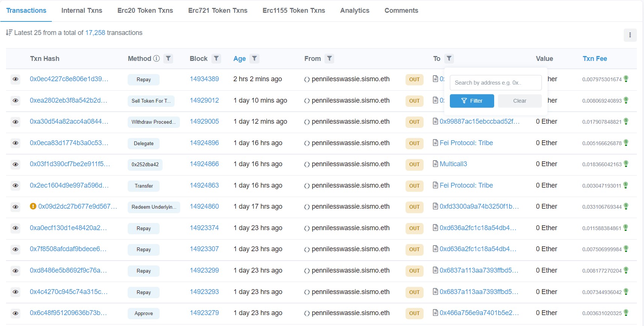Toggle the eye preview for 0x0ec4227c8e806e1d39
Screen dimensions: 644x326
pyautogui.click(x=15, y=79)
